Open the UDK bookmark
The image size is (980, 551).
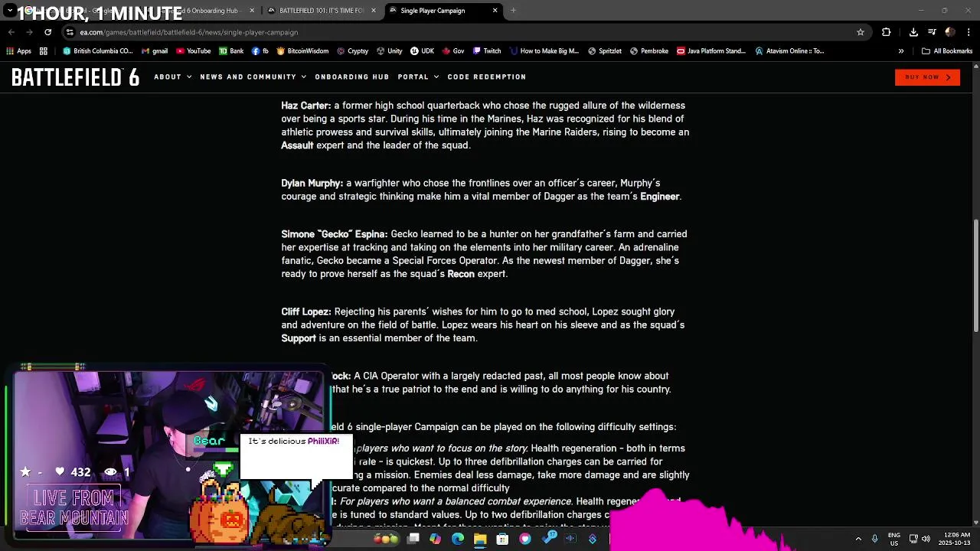coord(422,51)
